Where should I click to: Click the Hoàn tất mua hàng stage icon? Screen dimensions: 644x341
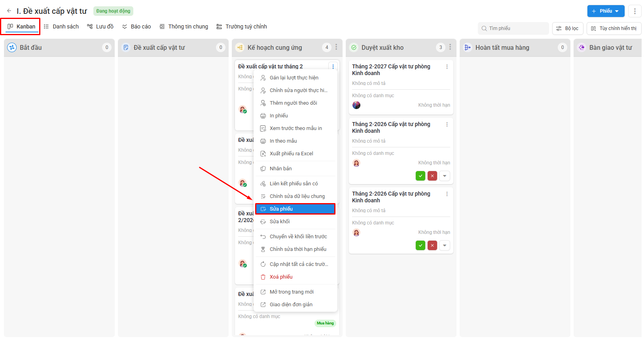pyautogui.click(x=468, y=47)
